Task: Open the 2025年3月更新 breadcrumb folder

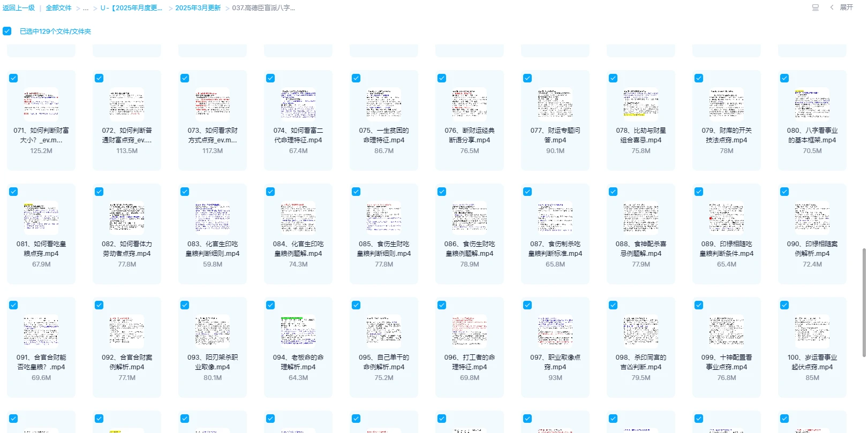Action: (x=198, y=8)
